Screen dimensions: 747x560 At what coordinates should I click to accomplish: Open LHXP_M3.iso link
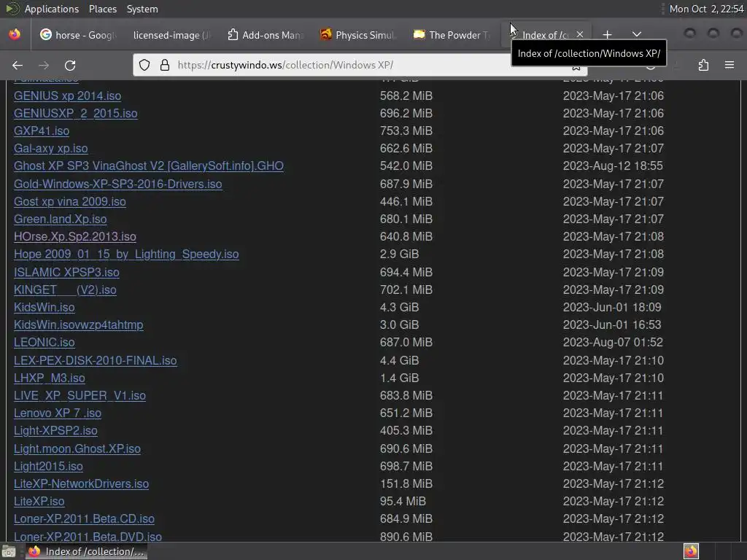pyautogui.click(x=49, y=378)
